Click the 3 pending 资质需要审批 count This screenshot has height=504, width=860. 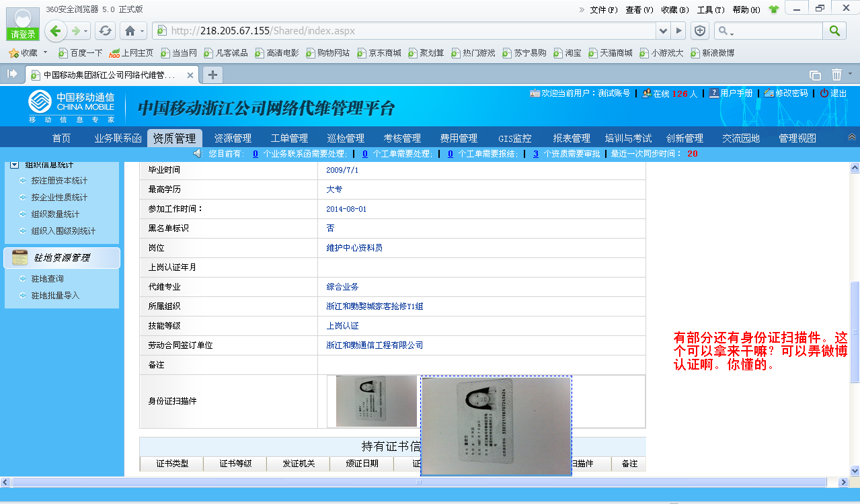[x=536, y=154]
